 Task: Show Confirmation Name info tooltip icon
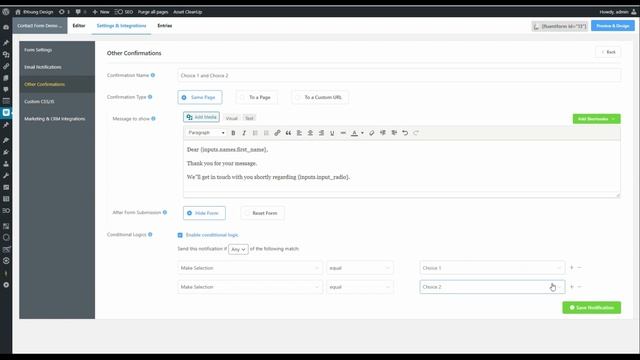[x=153, y=75]
